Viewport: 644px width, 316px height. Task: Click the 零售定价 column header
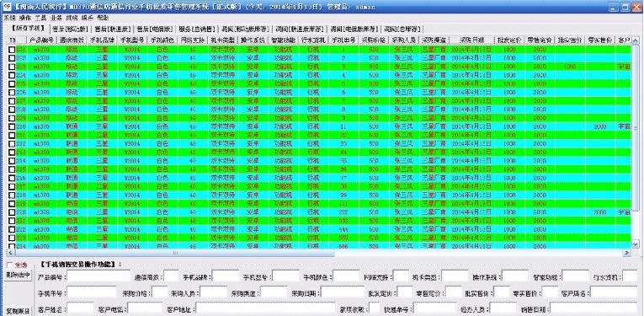(540, 40)
